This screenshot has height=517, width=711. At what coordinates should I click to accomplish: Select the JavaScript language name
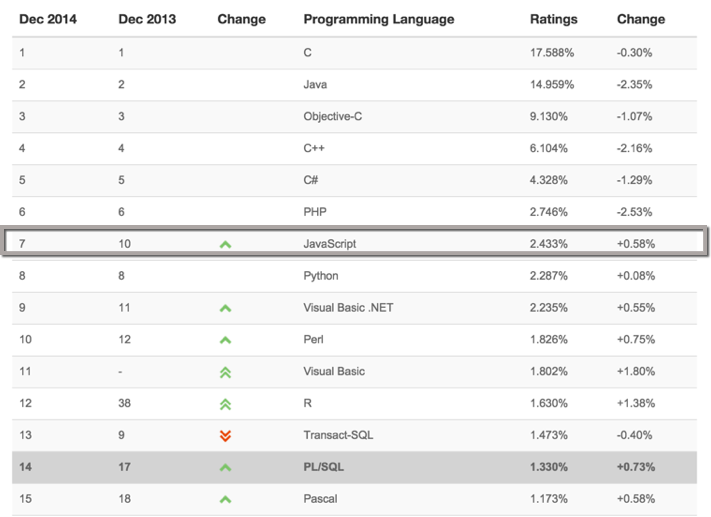click(x=330, y=244)
